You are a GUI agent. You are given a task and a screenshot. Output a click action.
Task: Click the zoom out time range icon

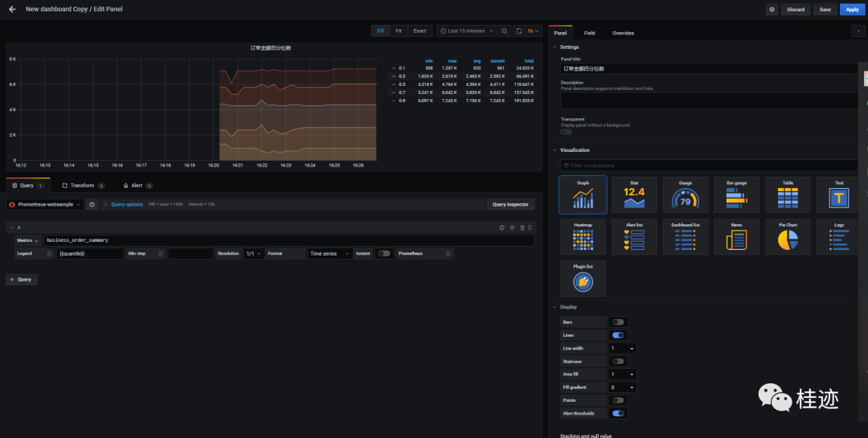(504, 31)
